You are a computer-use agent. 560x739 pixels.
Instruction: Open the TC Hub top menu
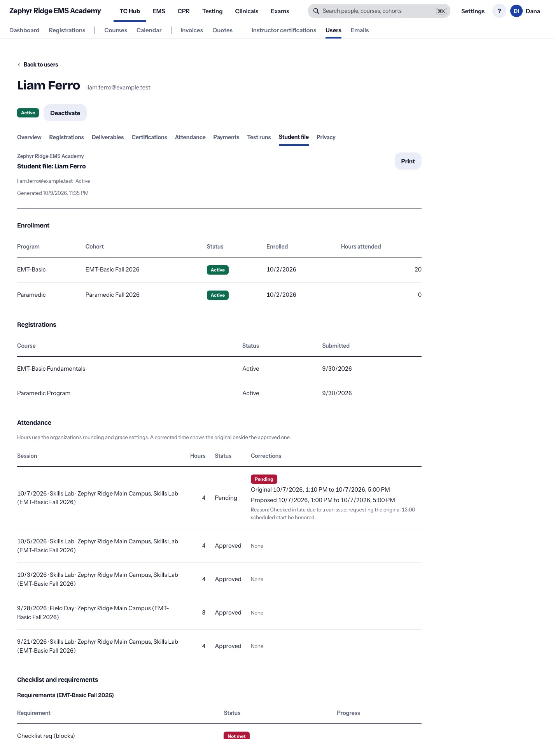click(130, 11)
